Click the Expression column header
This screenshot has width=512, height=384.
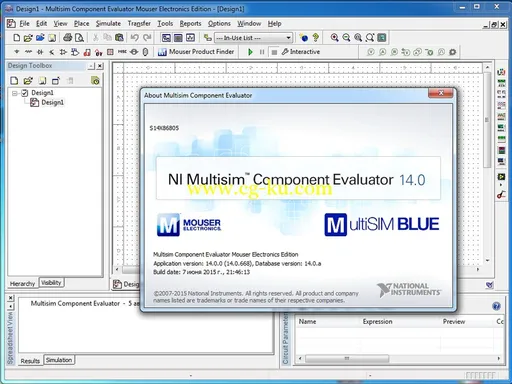(377, 322)
